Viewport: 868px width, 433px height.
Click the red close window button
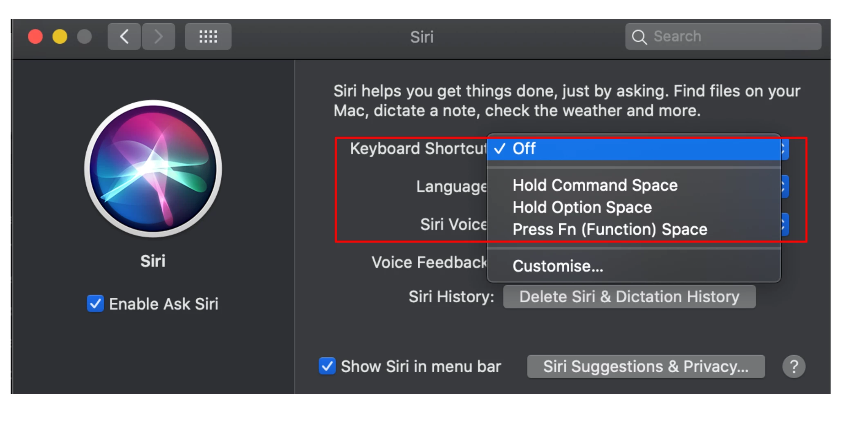click(36, 37)
